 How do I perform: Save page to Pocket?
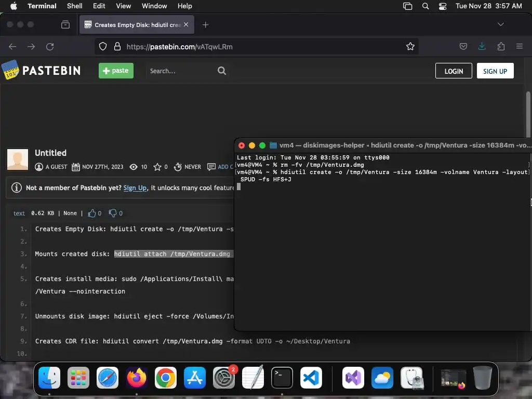[463, 46]
